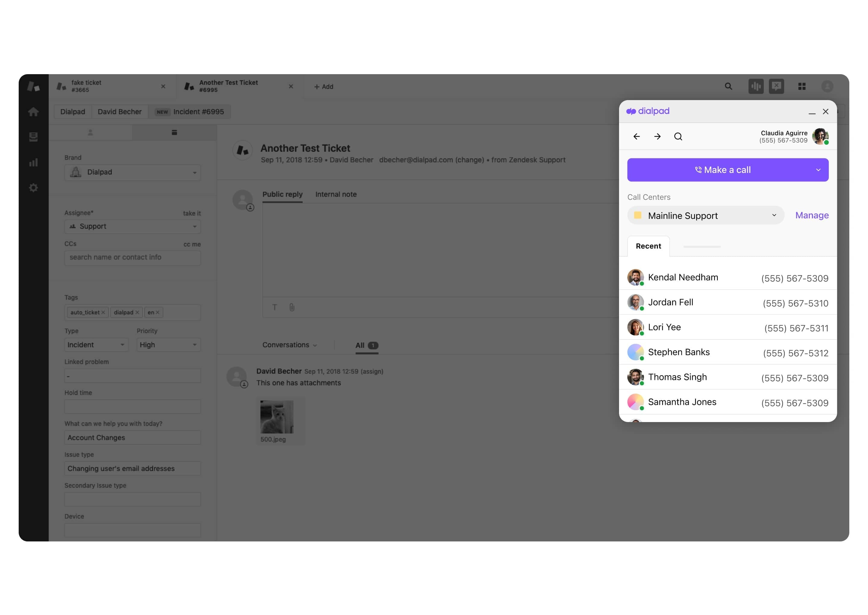Open Reporting from the left sidebar
The image size is (868, 615).
33,162
